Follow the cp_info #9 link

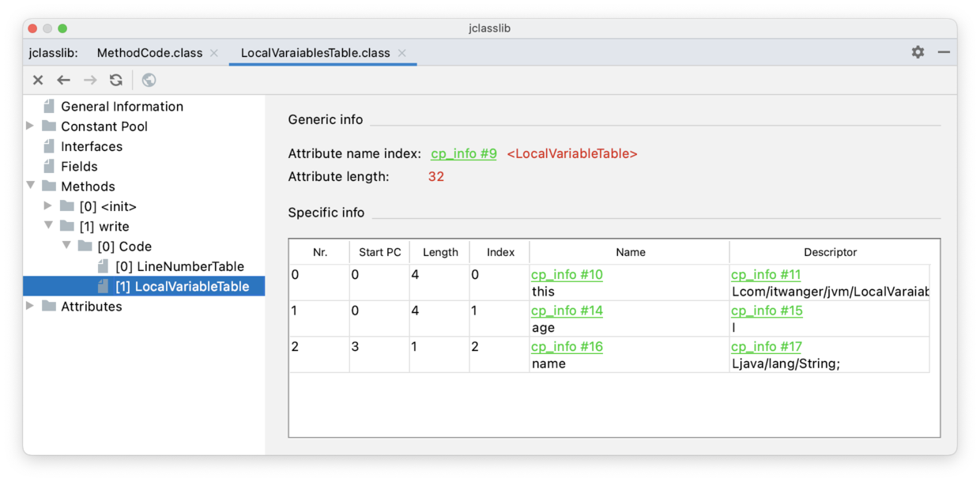(464, 153)
